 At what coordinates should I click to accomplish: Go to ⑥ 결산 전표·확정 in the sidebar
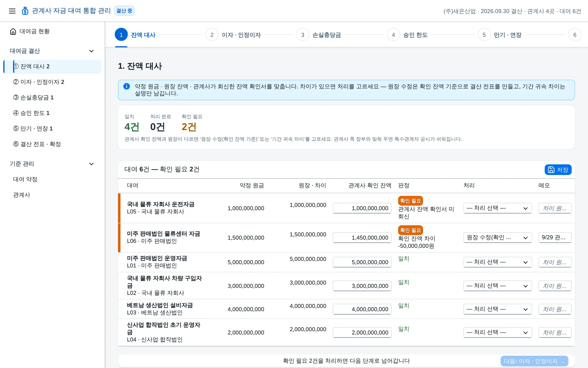[52, 144]
